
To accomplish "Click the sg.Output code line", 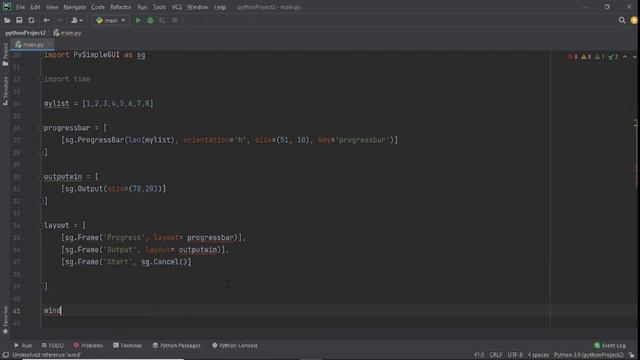I will tap(113, 189).
